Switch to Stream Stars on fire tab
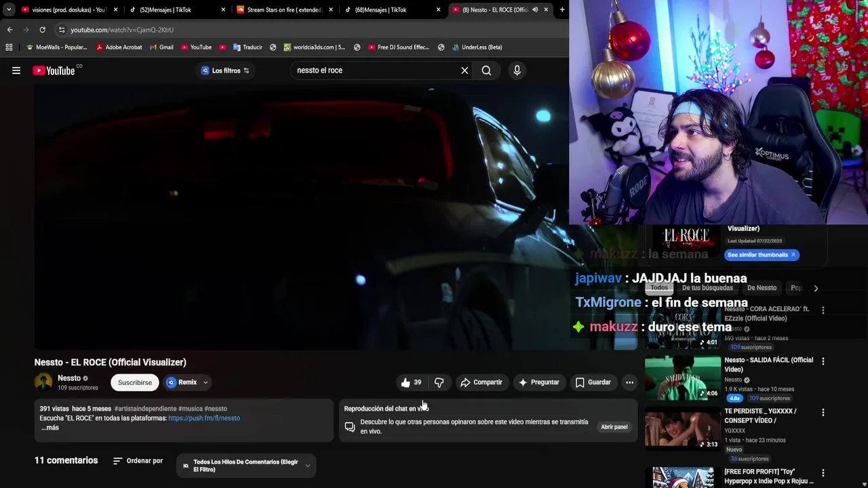This screenshot has height=488, width=868. [x=285, y=9]
